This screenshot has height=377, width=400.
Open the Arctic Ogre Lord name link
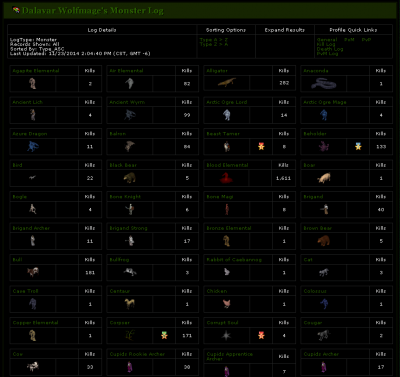[x=227, y=102]
